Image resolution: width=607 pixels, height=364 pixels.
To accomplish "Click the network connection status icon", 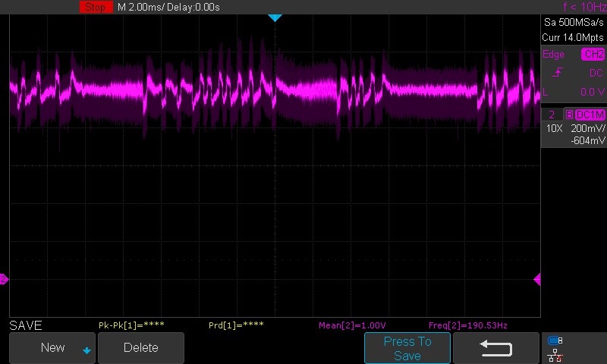I will 555,355.
